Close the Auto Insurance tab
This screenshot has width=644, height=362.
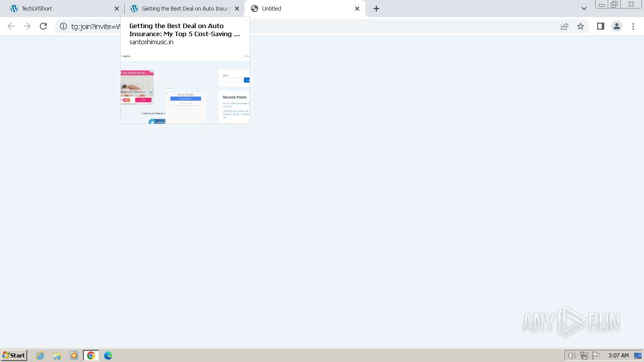click(237, 9)
